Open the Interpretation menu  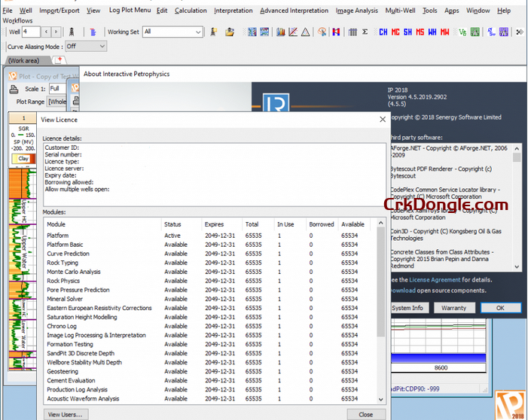pyautogui.click(x=233, y=11)
